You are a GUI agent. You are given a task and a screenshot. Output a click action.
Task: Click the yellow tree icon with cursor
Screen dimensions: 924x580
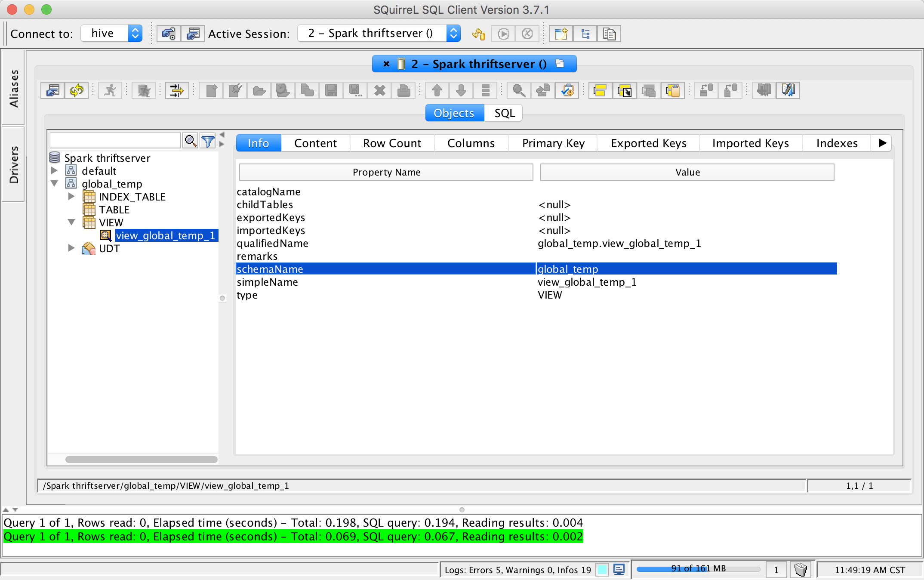coord(624,90)
